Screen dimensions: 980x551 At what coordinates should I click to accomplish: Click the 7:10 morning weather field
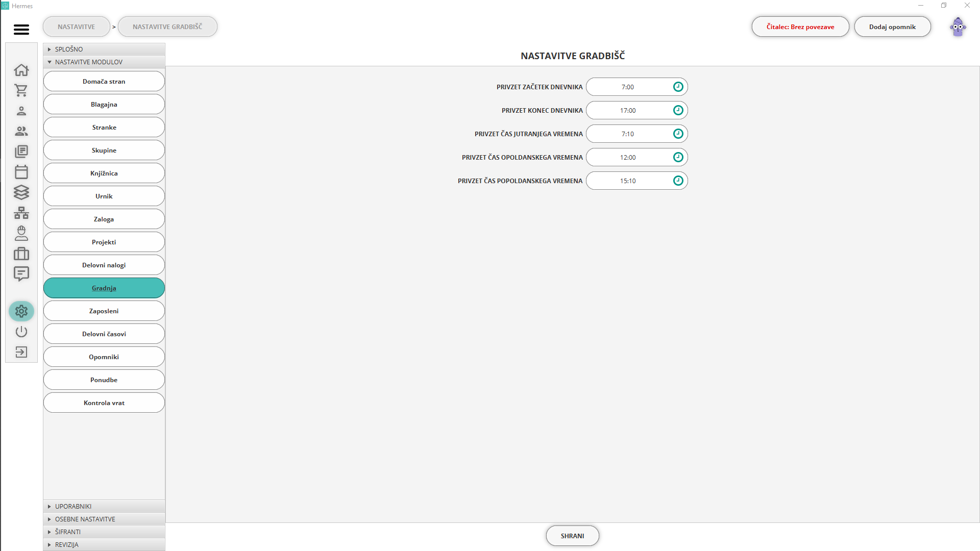pyautogui.click(x=636, y=134)
